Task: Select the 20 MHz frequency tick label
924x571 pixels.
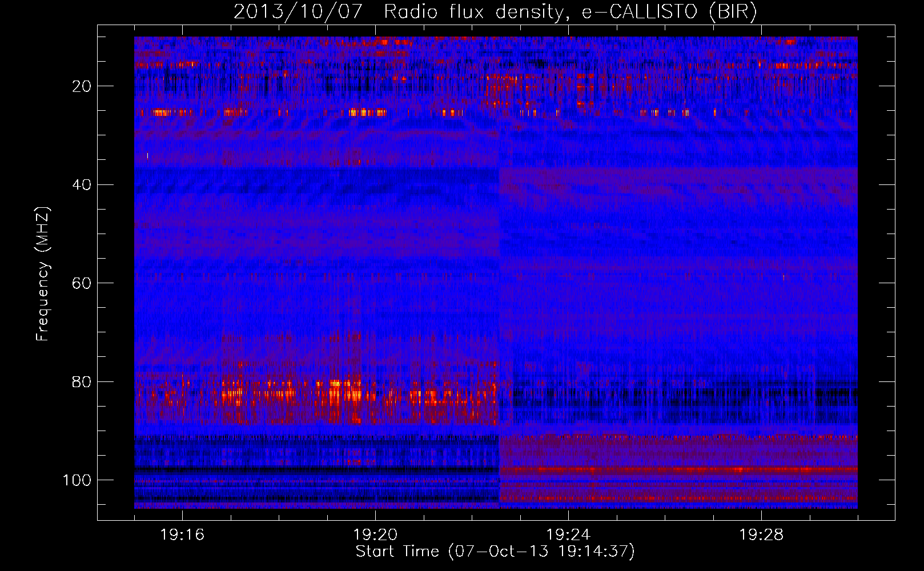Action: [82, 86]
